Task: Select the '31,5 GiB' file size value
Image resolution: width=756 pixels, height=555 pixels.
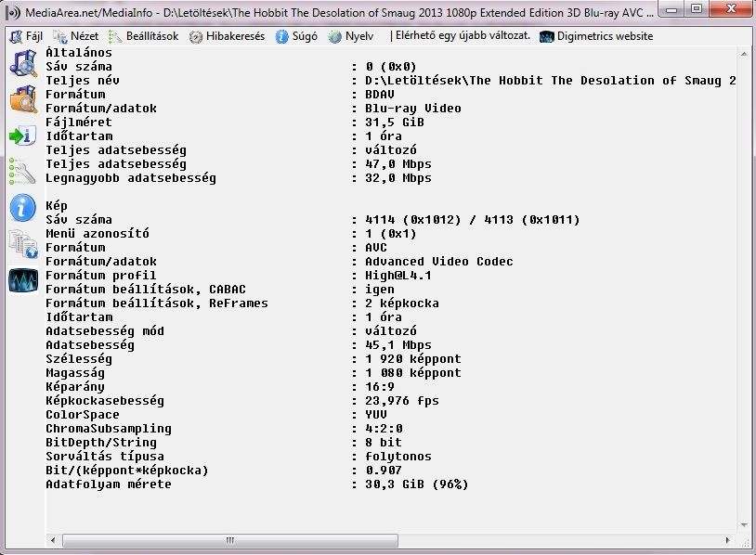Action: pos(395,123)
